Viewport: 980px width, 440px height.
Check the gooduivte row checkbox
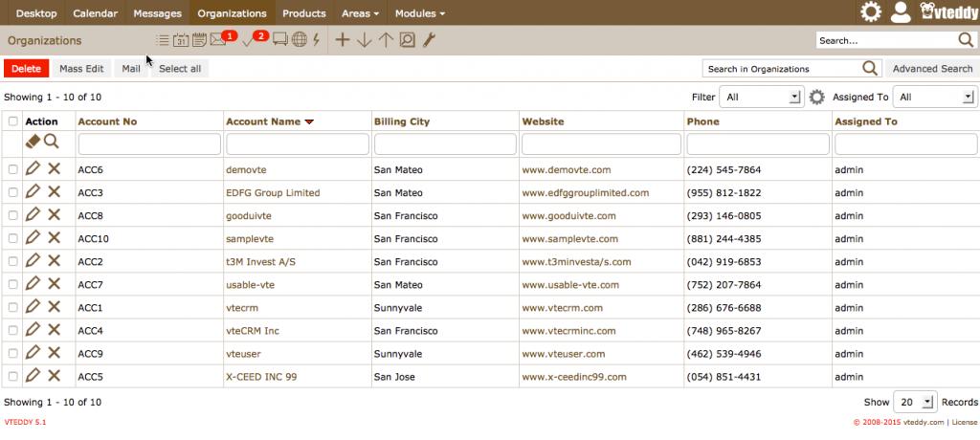(x=13, y=215)
